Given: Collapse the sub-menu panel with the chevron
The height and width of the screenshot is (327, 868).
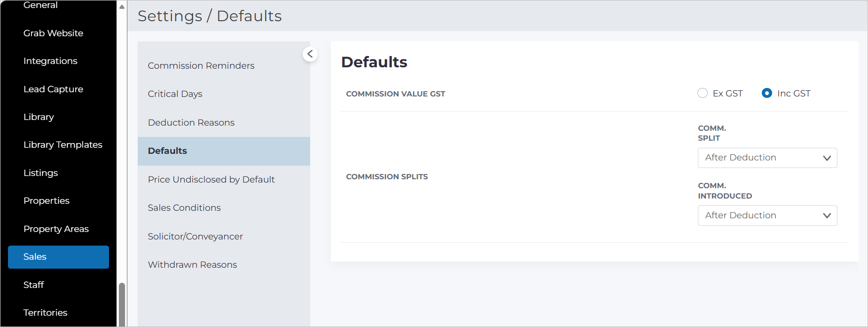Looking at the screenshot, I should pos(310,54).
